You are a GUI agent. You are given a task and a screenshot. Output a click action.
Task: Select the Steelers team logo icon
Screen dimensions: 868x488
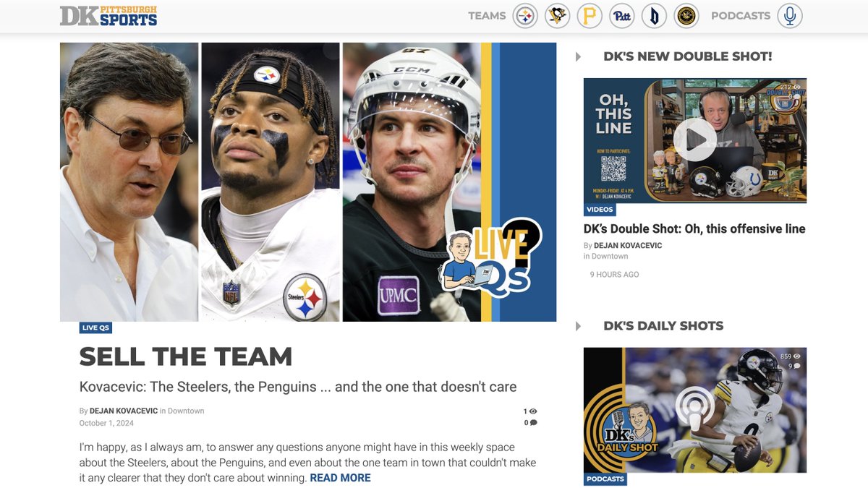(x=523, y=15)
